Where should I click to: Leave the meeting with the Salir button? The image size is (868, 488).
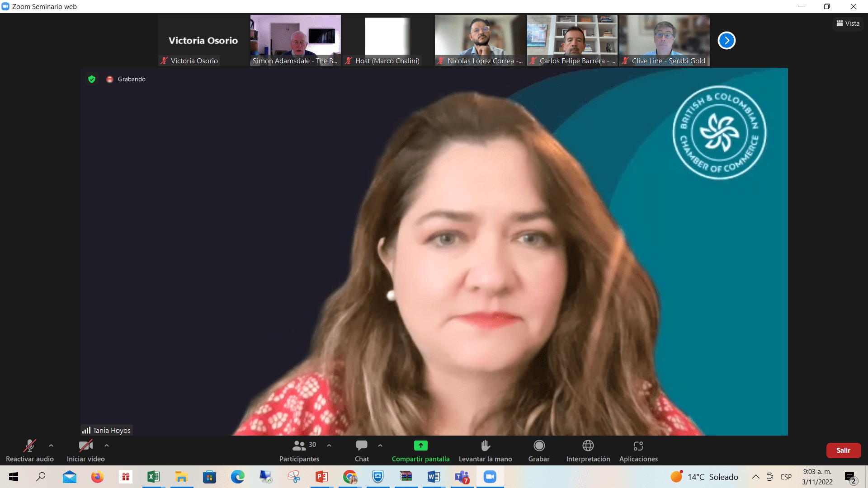tap(843, 450)
